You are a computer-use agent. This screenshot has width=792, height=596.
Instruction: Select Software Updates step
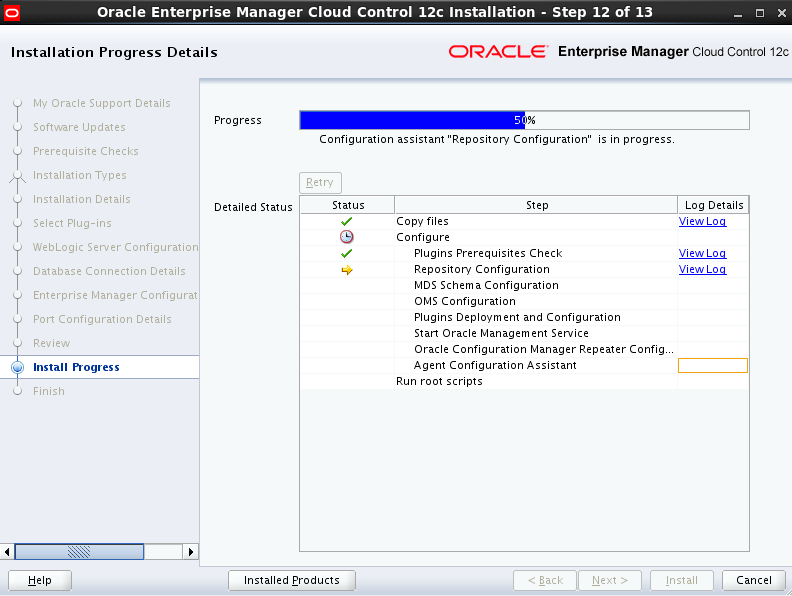pos(79,127)
